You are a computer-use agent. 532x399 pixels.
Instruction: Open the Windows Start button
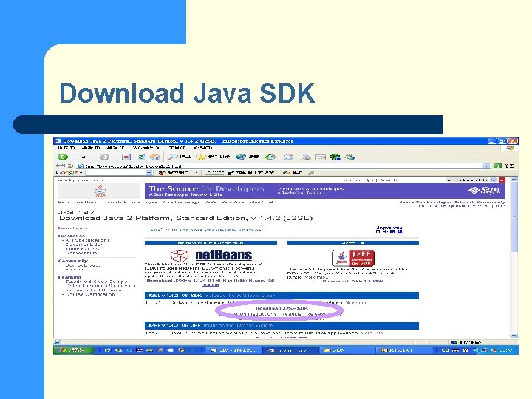[72, 350]
